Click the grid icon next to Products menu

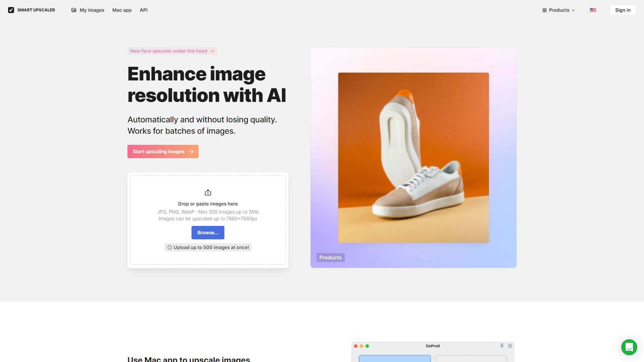(544, 10)
